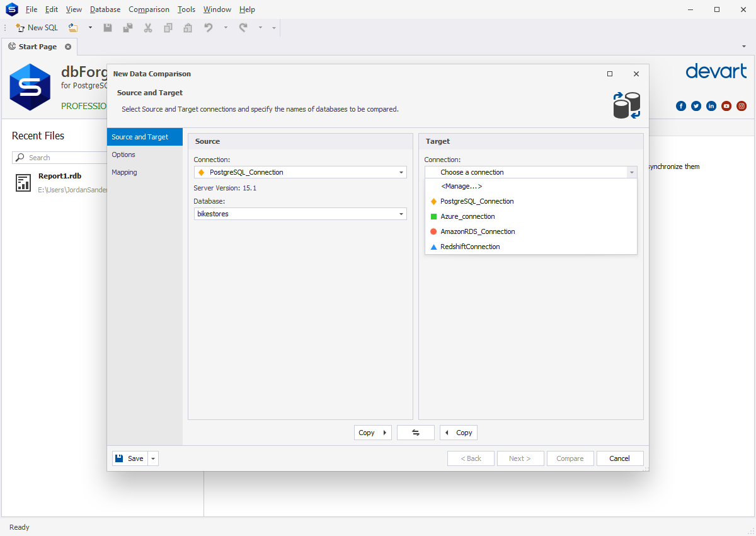The height and width of the screenshot is (536, 756).
Task: Open the Database menu
Action: pyautogui.click(x=105, y=9)
